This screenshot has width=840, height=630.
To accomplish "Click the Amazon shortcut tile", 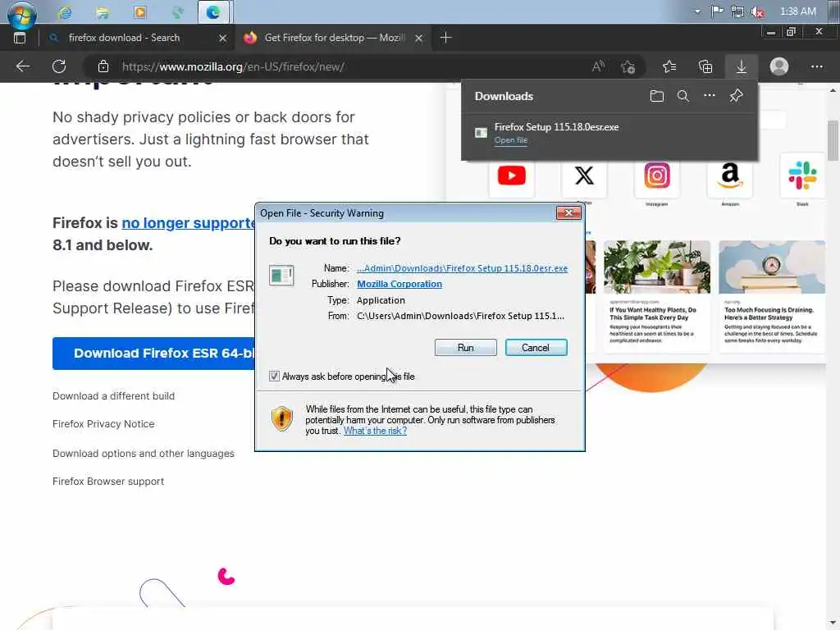I will click(729, 176).
